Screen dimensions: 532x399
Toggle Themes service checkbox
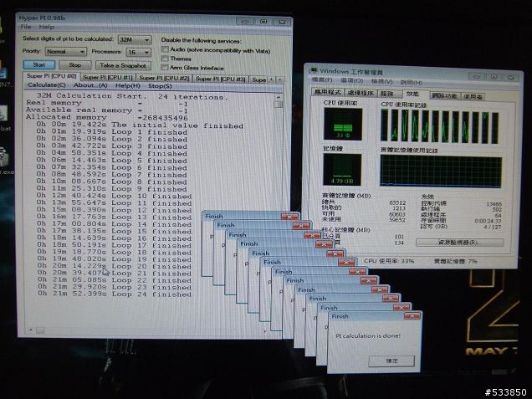coord(165,59)
